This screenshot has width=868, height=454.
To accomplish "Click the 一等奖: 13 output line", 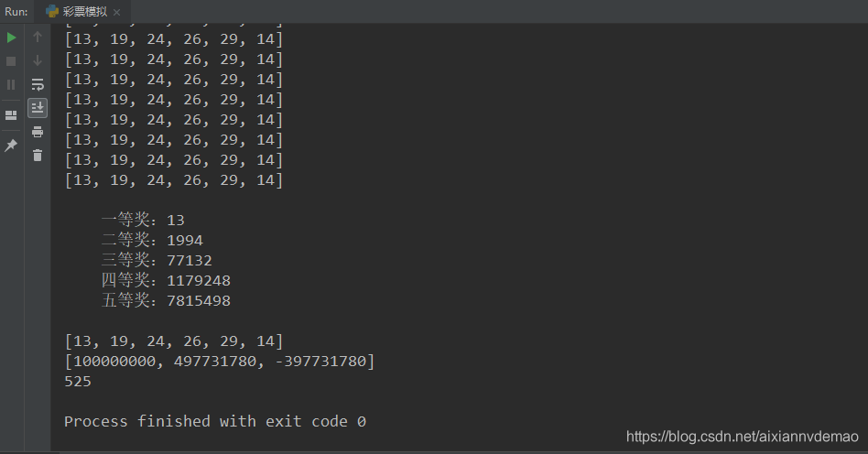I will [143, 220].
